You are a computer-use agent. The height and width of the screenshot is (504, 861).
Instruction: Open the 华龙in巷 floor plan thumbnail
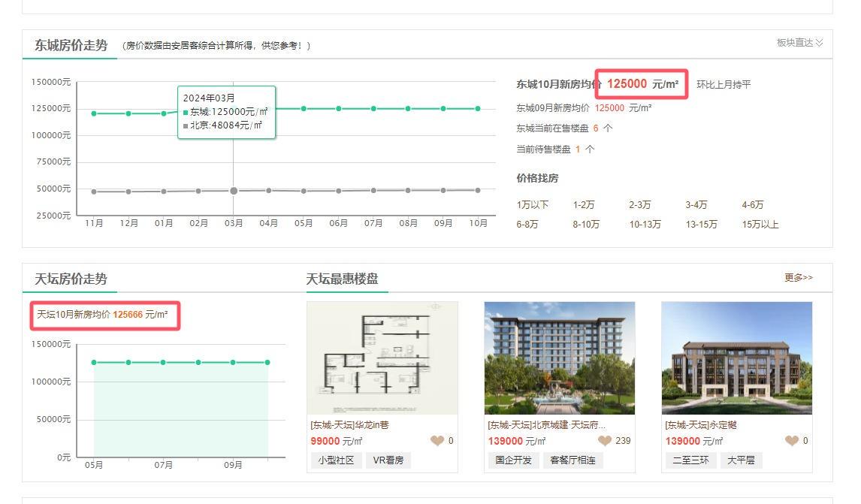[382, 358]
